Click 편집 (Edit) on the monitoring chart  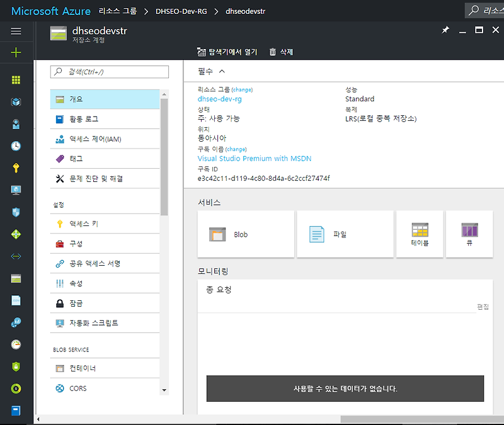tap(483, 307)
